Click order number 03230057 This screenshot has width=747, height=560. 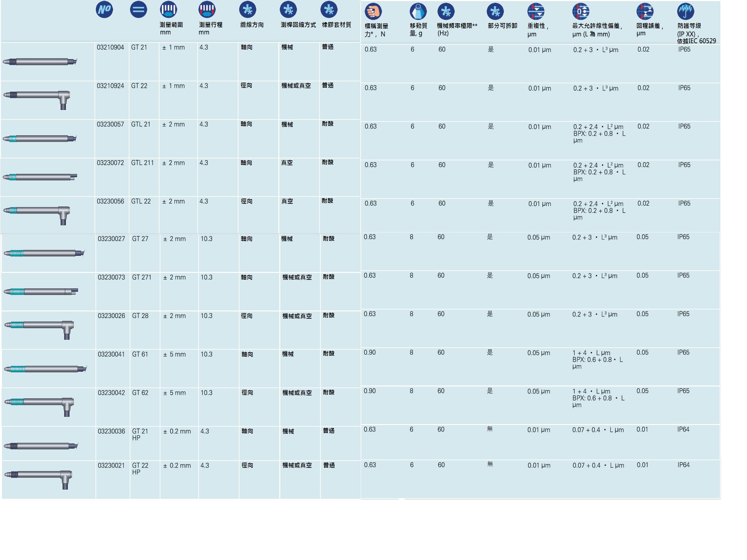tap(110, 124)
